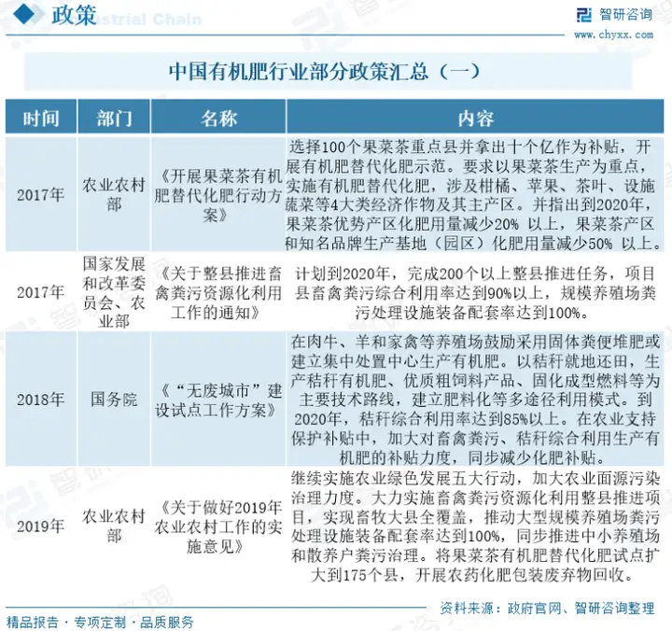The image size is (672, 631).
Task: Click the 国务院 department cell
Action: coord(114,400)
